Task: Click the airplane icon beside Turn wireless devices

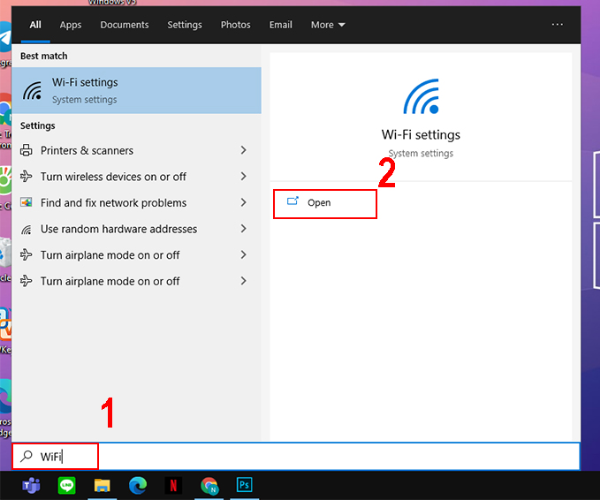Action: point(26,176)
